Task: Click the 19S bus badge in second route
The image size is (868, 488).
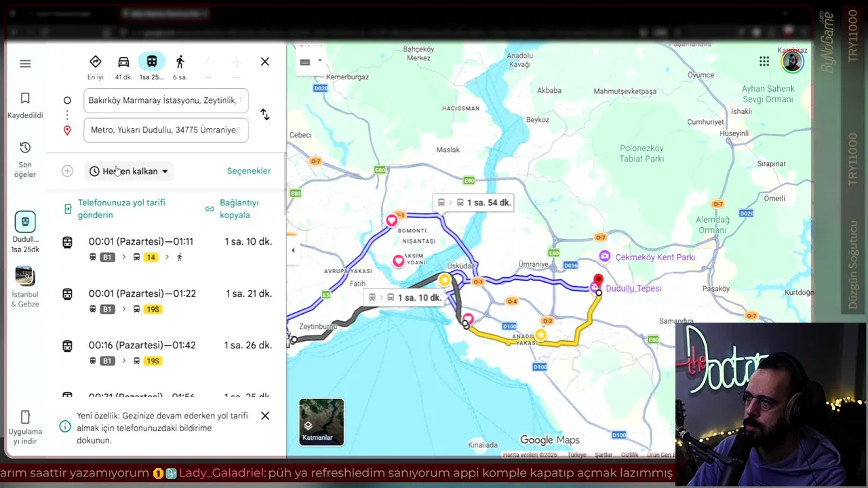Action: (x=153, y=309)
